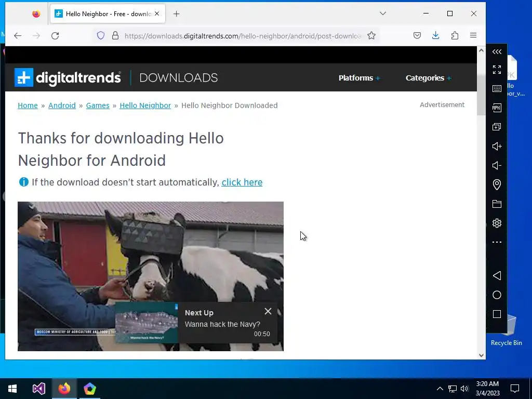Expand the Platforms menu
The width and height of the screenshot is (532, 399).
pos(360,78)
